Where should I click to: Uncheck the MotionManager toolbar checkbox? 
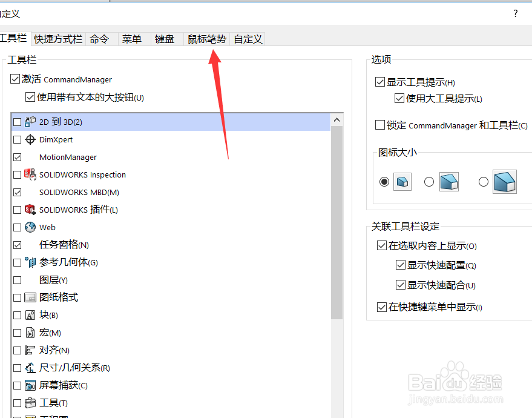(x=18, y=158)
